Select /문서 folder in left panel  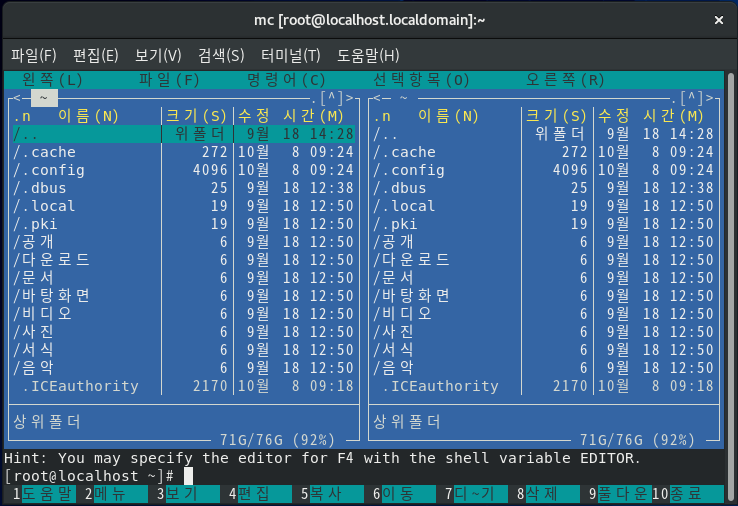point(184,278)
